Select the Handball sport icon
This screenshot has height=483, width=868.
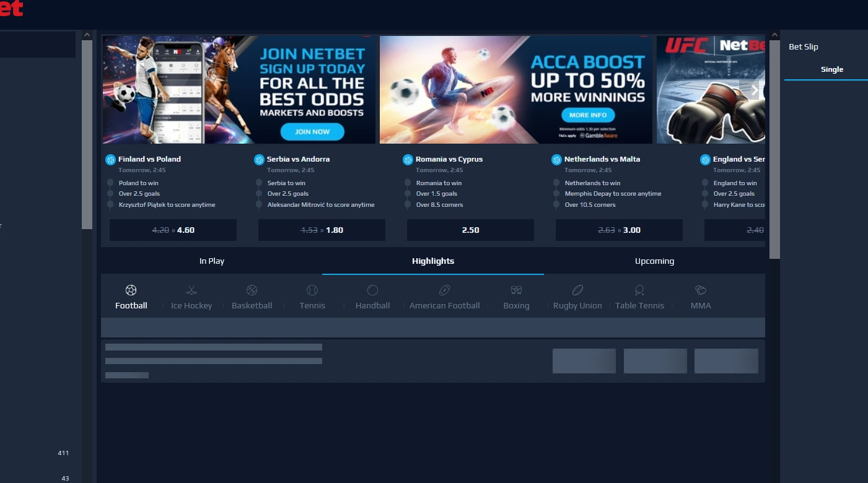[372, 290]
